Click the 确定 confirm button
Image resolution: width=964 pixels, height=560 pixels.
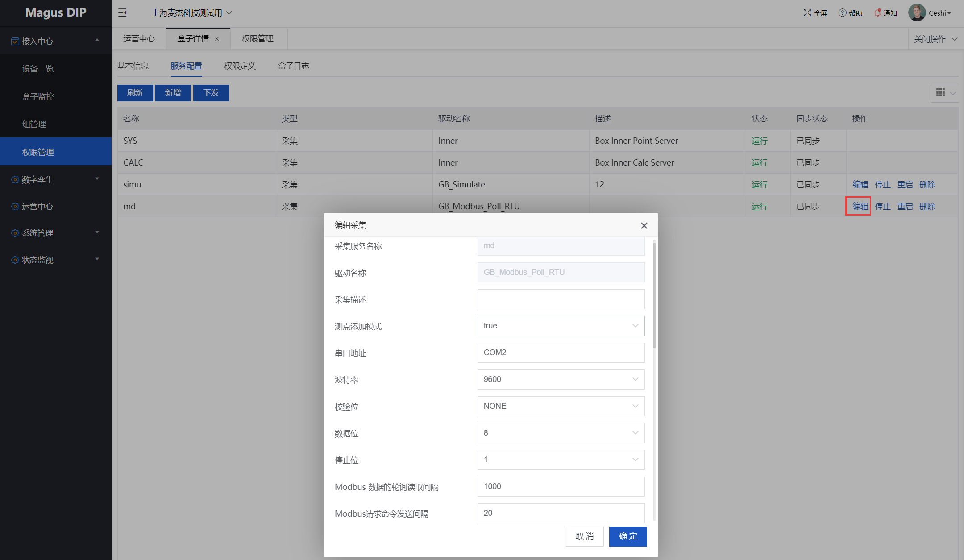click(627, 536)
